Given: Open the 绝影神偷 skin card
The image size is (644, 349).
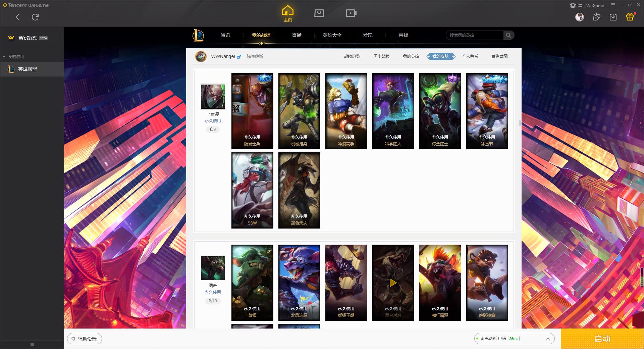Looking at the screenshot, I should pos(487,283).
